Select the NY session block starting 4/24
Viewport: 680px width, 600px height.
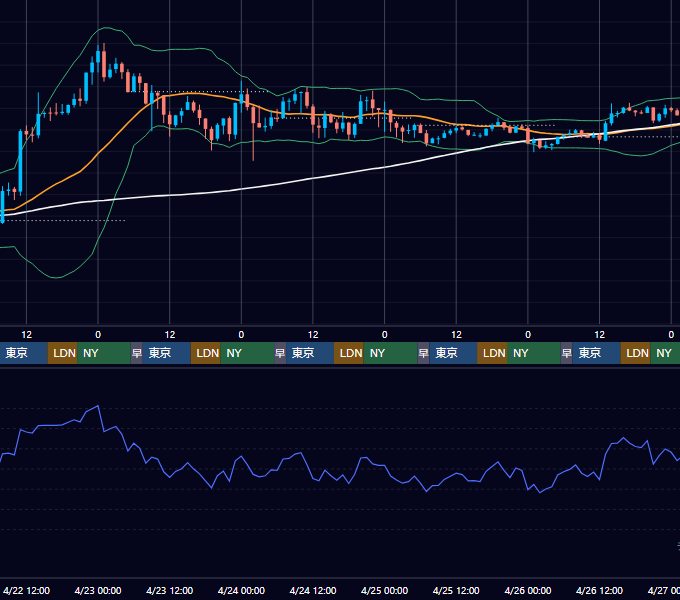(390, 353)
